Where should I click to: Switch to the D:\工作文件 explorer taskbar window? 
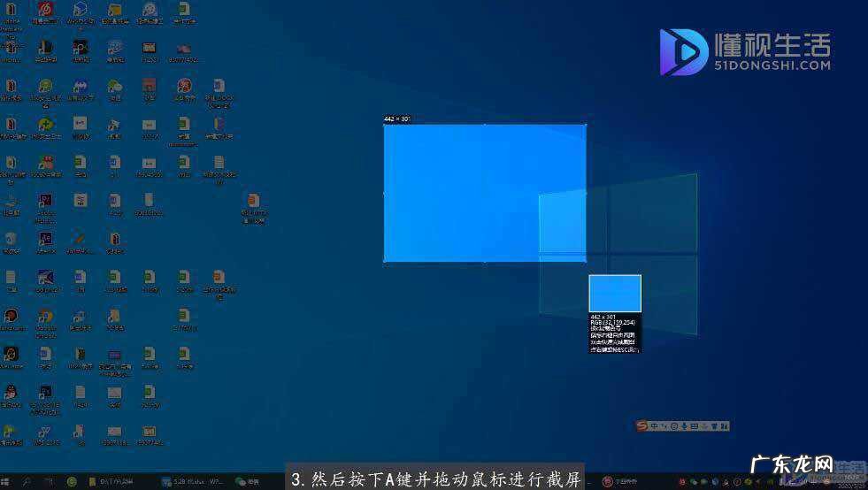point(111,482)
